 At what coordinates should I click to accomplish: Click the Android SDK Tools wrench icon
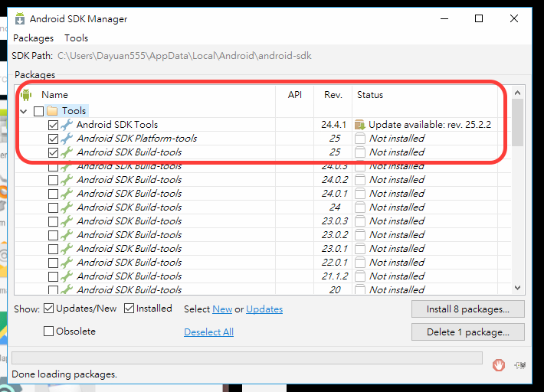67,125
